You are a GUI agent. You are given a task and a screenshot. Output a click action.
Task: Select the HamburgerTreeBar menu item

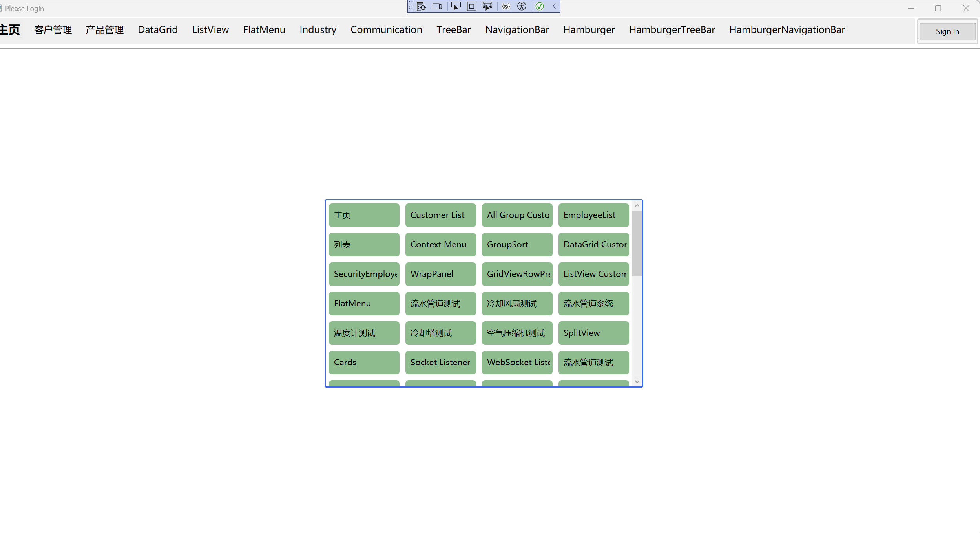point(672,30)
